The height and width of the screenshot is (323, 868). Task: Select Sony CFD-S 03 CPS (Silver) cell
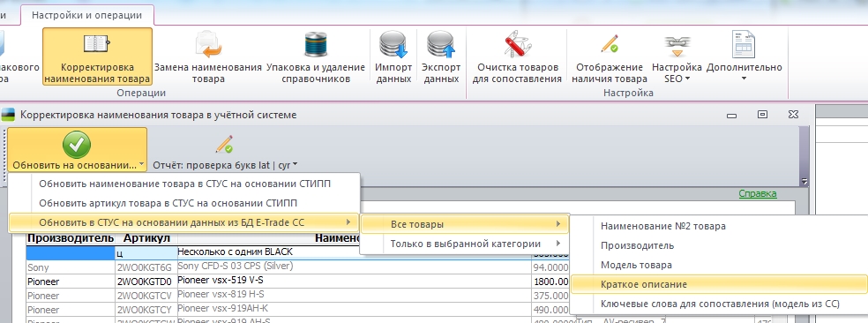[354, 267]
